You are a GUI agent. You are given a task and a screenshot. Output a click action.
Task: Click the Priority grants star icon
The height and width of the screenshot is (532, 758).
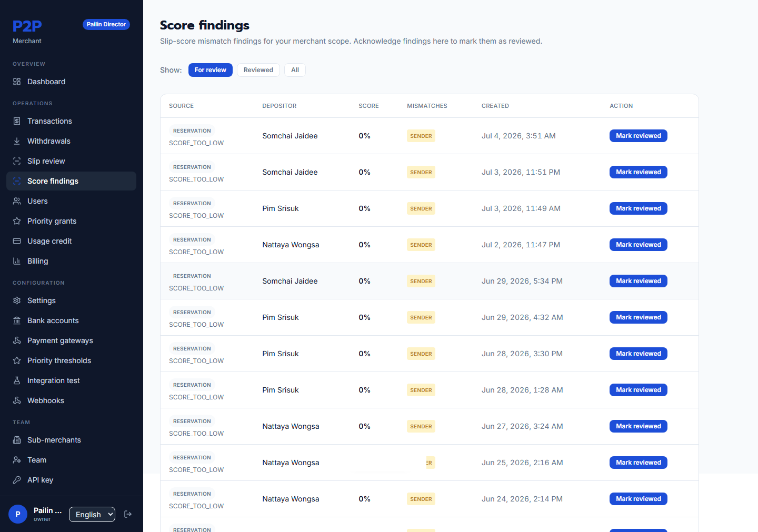click(17, 221)
